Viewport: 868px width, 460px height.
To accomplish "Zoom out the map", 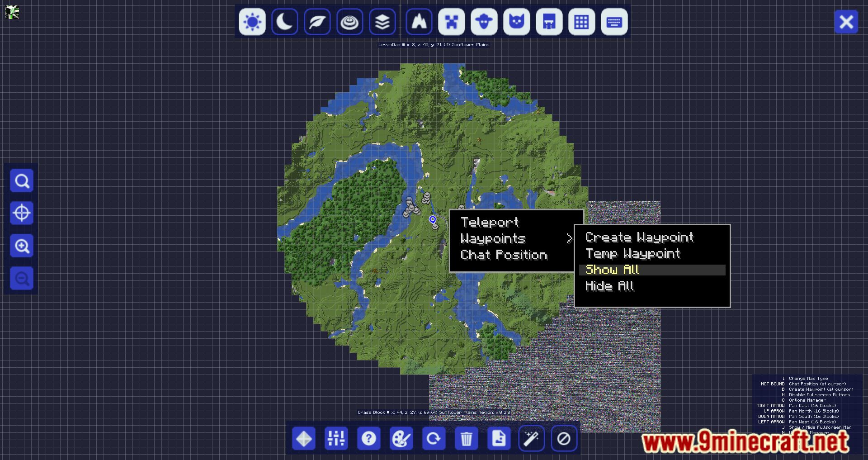I will (22, 278).
